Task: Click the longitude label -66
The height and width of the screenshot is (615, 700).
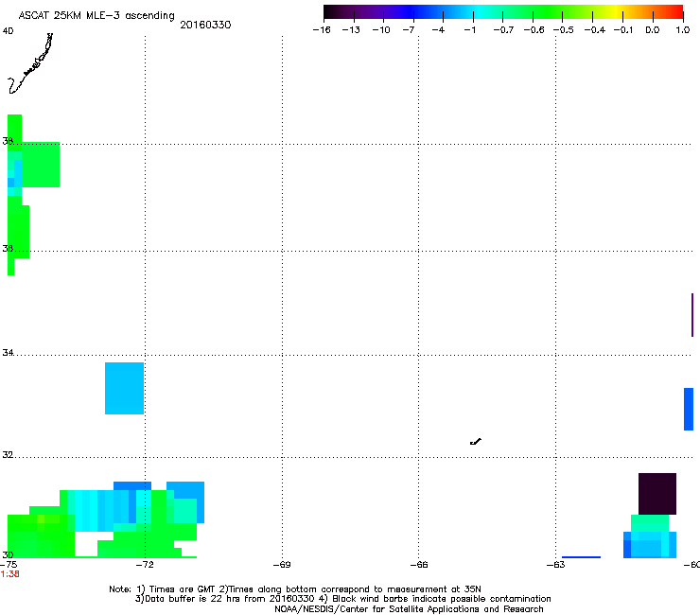Action: pos(419,565)
